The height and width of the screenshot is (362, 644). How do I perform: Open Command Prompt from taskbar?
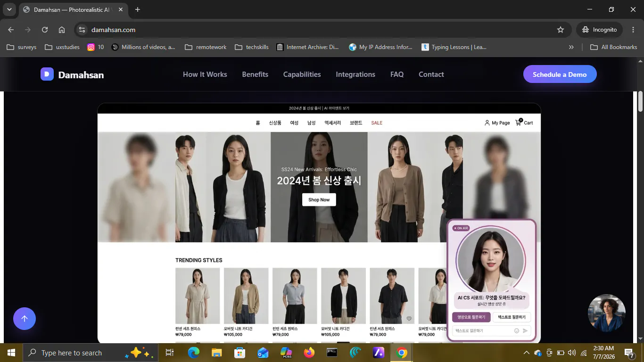tap(332, 353)
